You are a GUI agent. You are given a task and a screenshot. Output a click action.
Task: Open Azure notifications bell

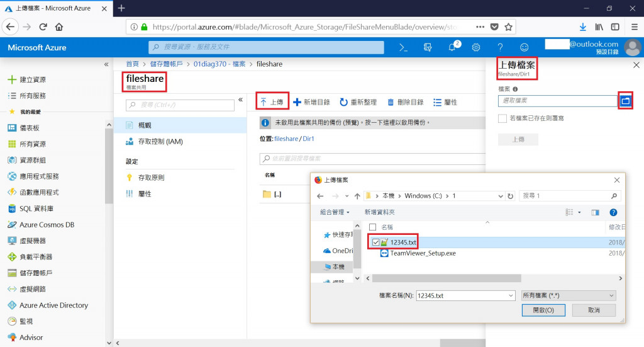point(452,47)
